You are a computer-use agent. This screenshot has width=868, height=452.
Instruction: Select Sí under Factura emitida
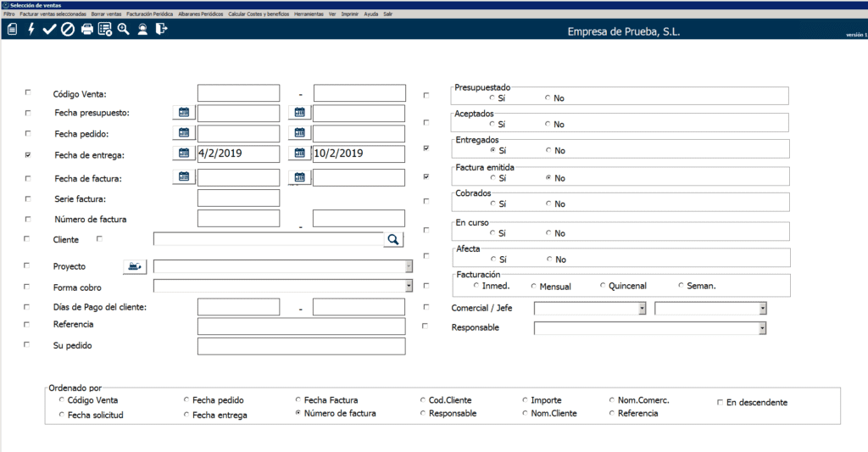click(492, 178)
